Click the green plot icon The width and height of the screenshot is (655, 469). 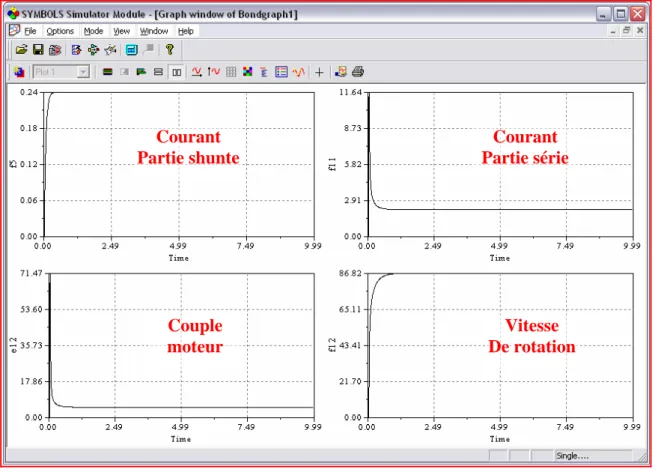(141, 72)
